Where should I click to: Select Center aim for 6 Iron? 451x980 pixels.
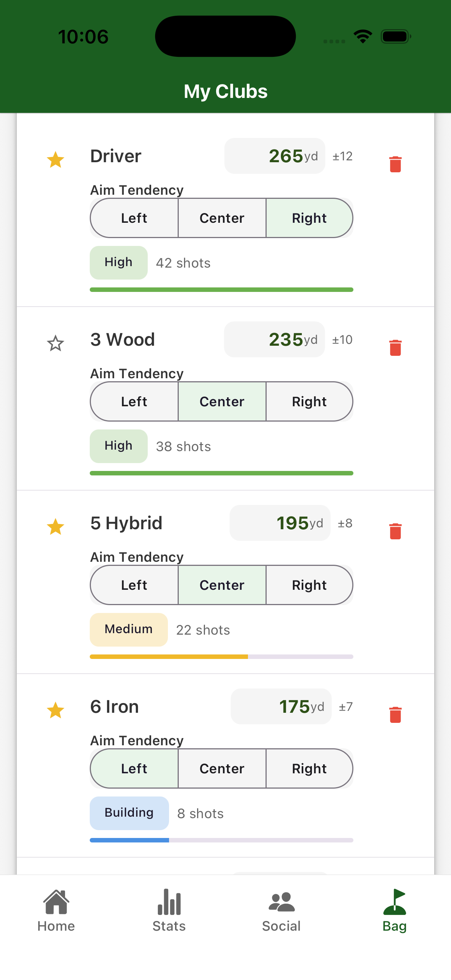click(x=221, y=768)
